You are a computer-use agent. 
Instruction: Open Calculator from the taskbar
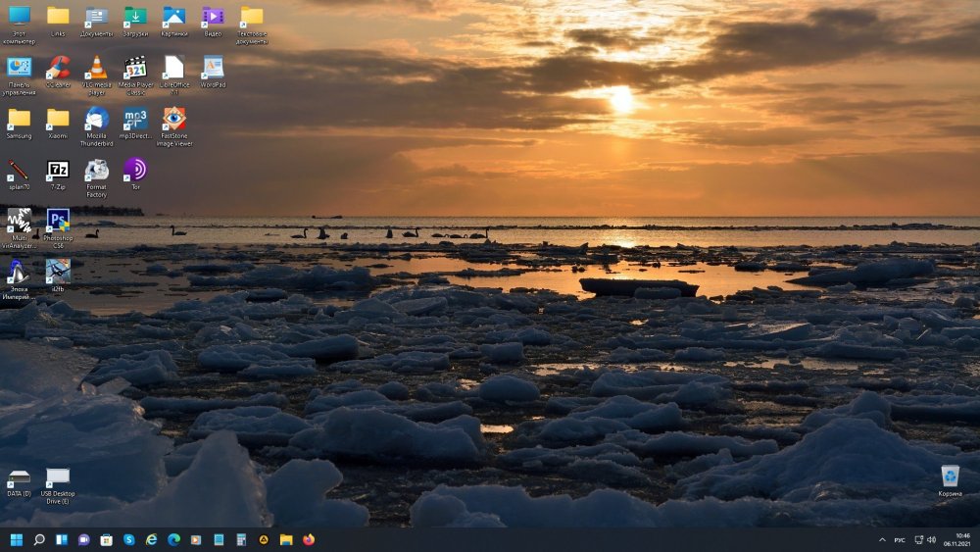coord(241,539)
